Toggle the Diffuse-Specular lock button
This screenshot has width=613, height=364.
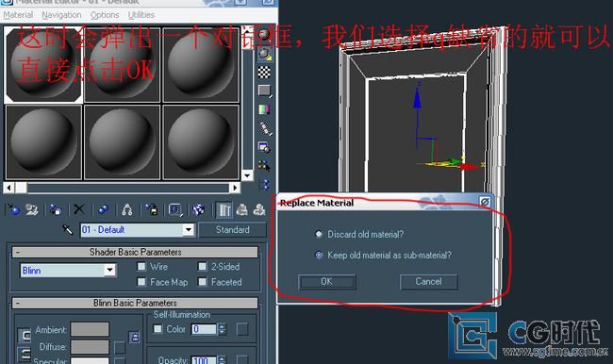point(25,355)
